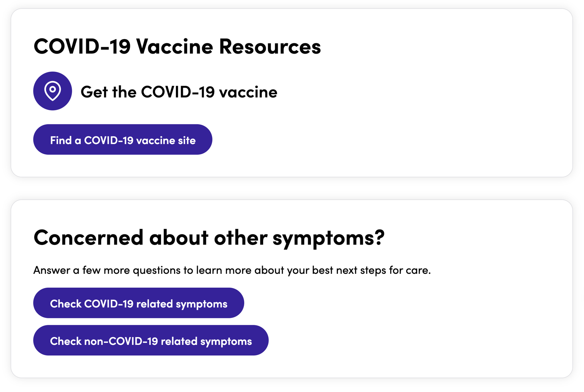
Task: Click the word vaccine beside the pin icon
Action: (248, 92)
